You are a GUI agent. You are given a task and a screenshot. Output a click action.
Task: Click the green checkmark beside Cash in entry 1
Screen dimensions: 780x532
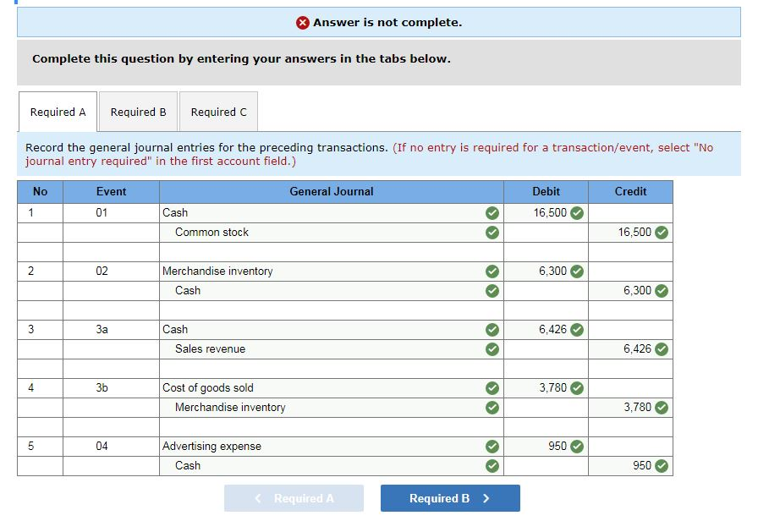tap(491, 213)
